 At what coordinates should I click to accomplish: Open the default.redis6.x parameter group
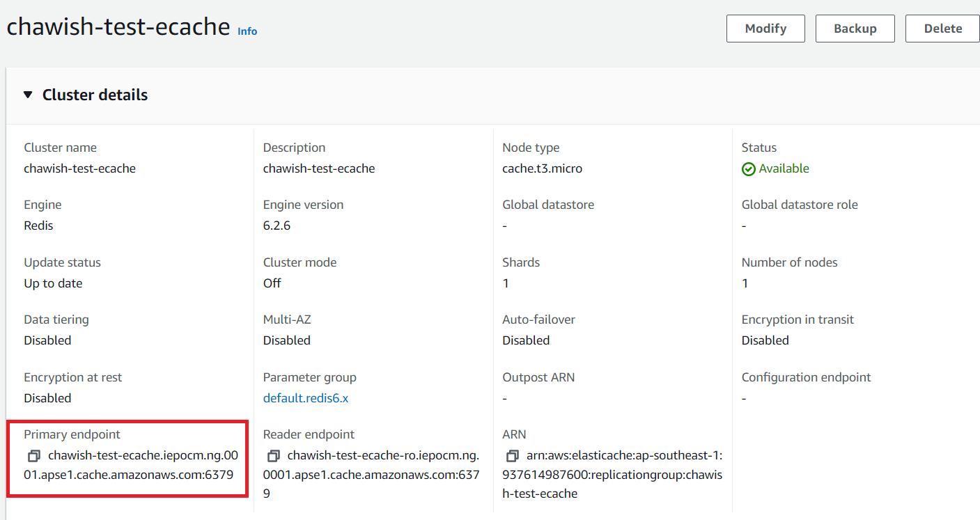pos(304,397)
